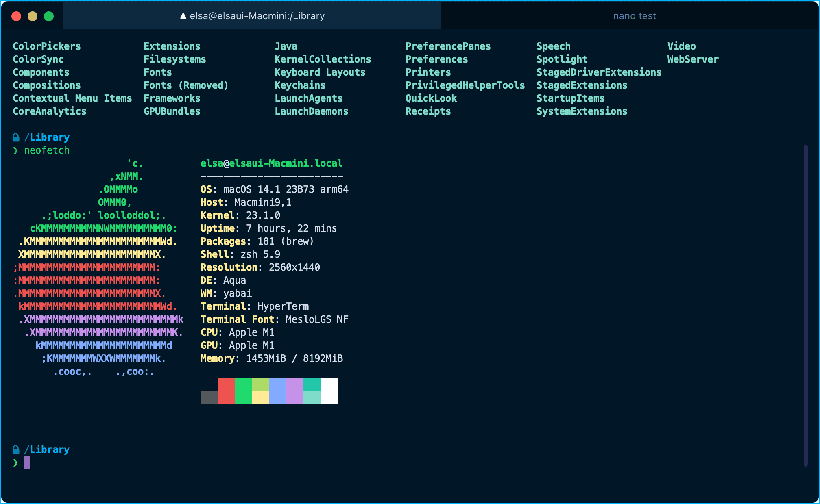Click the red close window button
820x504 pixels.
[x=16, y=16]
